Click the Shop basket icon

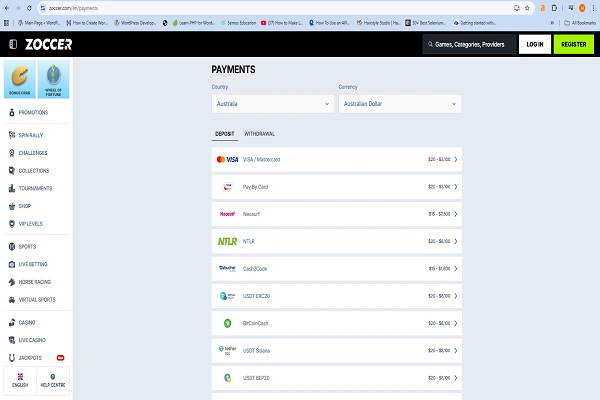pos(12,206)
